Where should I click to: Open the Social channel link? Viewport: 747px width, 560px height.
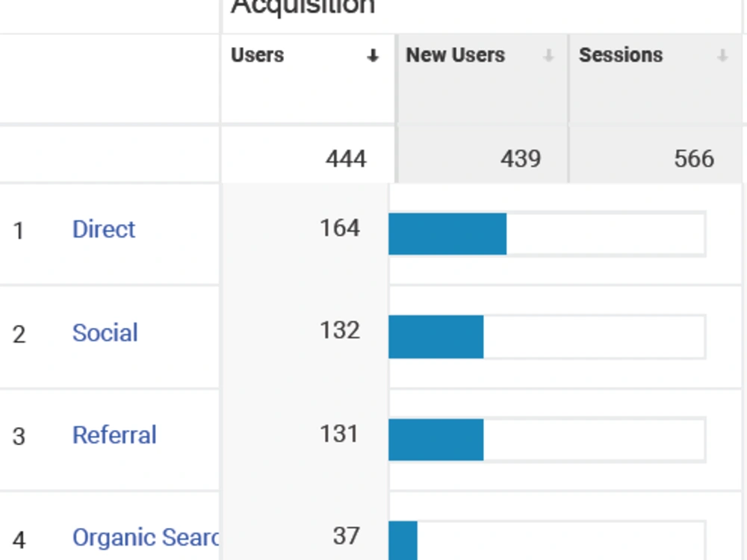pyautogui.click(x=105, y=332)
